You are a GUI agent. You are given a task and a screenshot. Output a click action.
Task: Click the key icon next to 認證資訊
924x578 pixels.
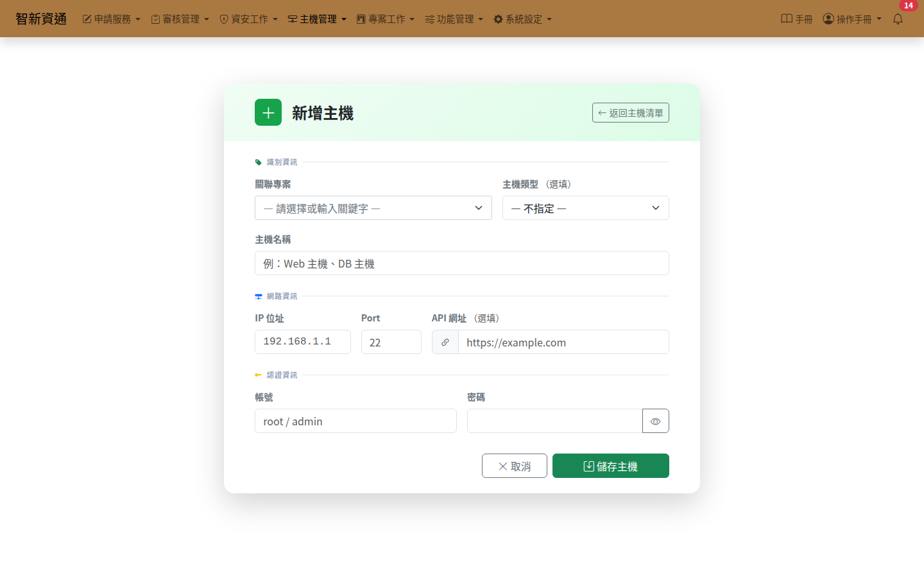click(259, 375)
